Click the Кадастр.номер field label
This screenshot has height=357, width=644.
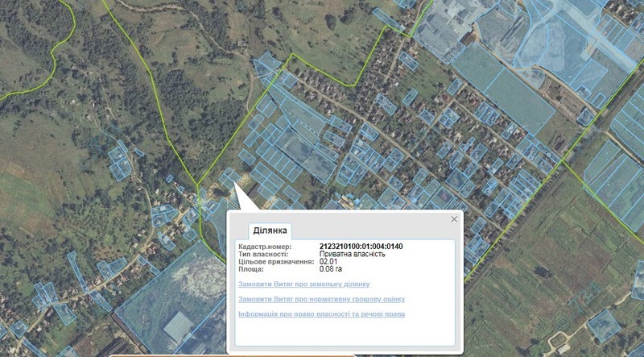(x=265, y=246)
